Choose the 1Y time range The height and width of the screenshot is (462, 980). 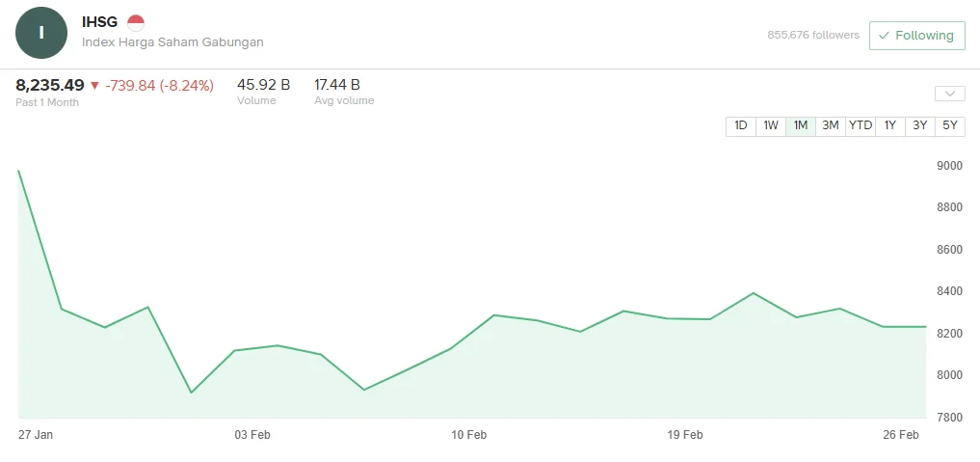tap(890, 125)
